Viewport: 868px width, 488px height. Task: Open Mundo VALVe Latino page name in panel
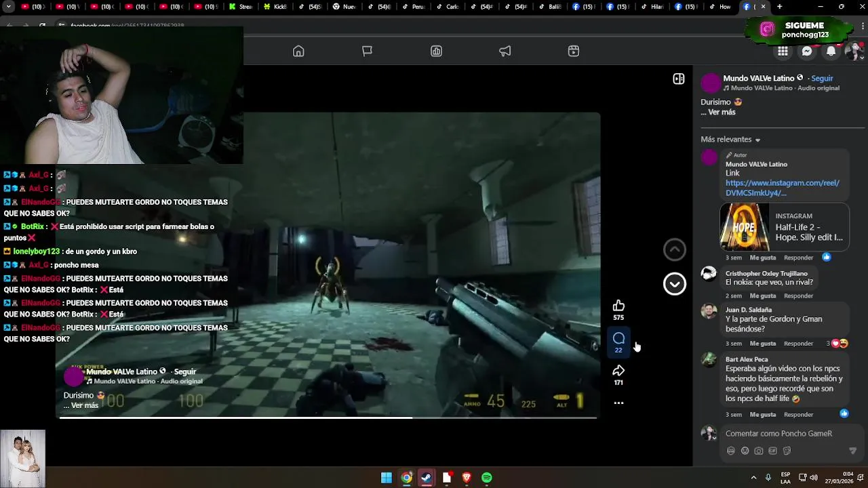758,79
